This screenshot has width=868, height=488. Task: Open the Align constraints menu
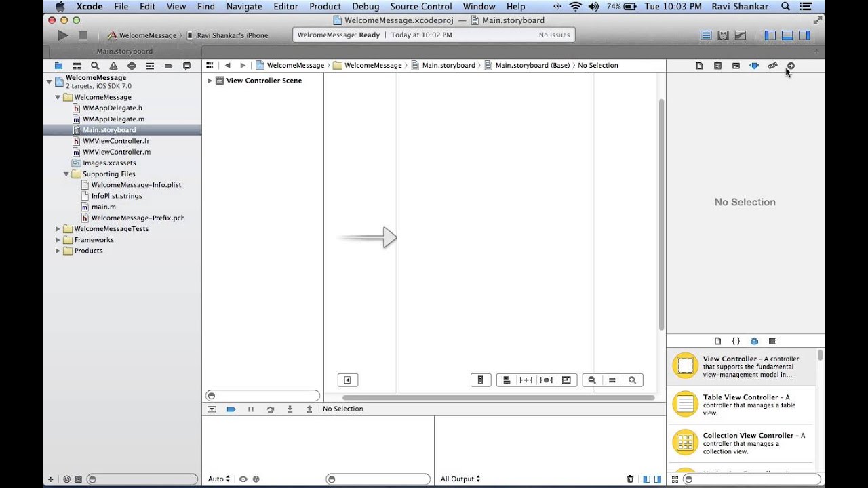[x=506, y=380]
